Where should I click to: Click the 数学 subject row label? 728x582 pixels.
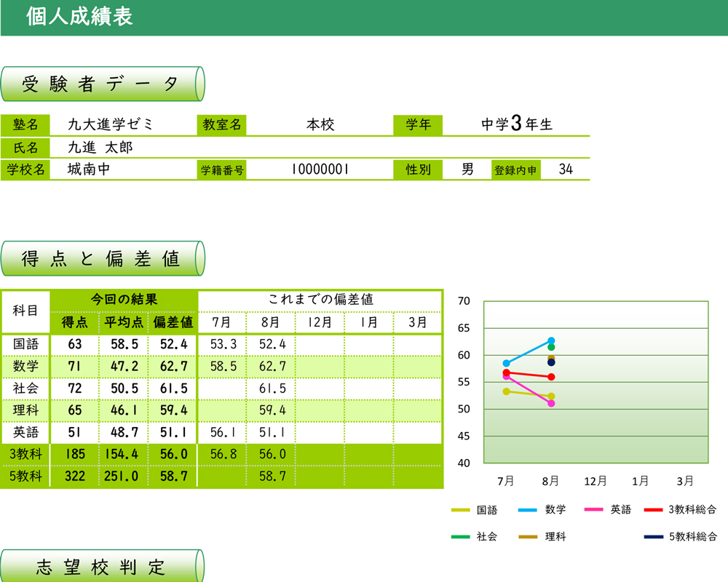pos(25,366)
